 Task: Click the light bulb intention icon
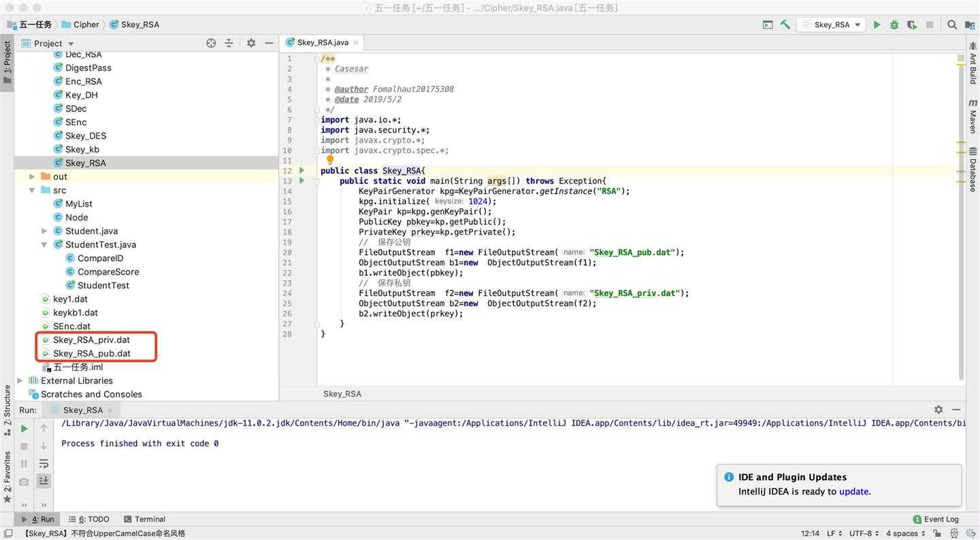click(330, 161)
